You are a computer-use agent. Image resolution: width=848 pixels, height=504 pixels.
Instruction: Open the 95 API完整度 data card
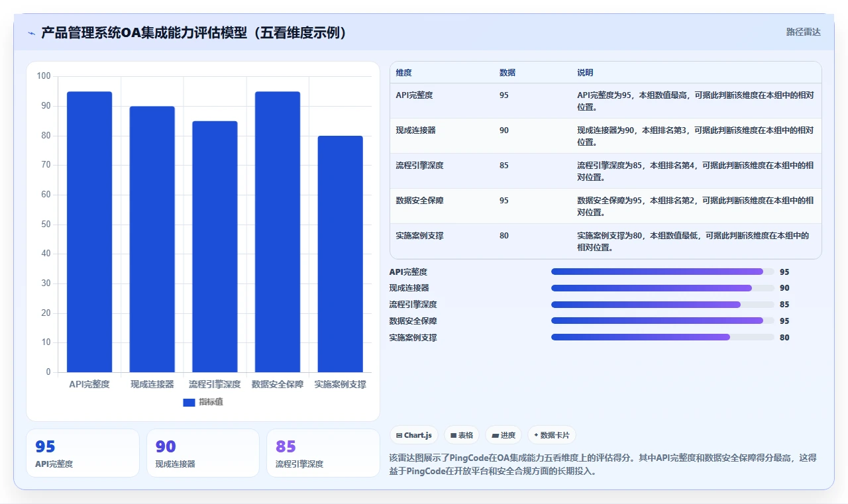point(83,453)
